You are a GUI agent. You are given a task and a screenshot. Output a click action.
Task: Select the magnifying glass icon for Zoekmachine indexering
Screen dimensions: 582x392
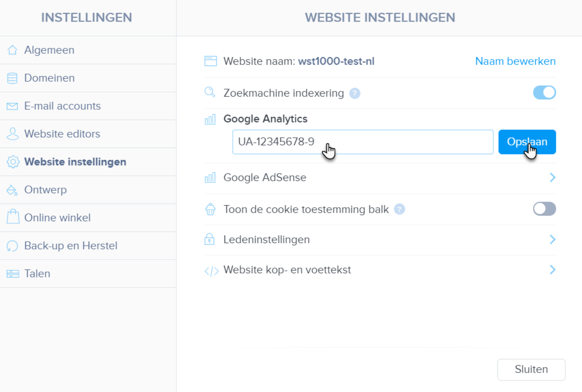[x=210, y=93]
